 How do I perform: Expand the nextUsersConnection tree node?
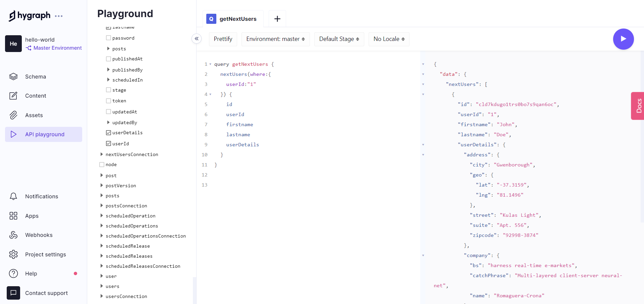pos(102,154)
